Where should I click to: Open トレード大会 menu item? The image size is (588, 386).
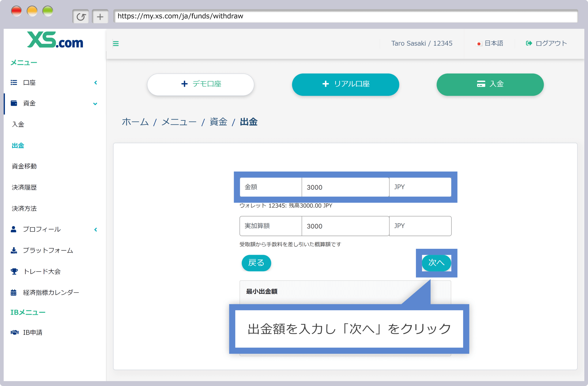tap(42, 271)
